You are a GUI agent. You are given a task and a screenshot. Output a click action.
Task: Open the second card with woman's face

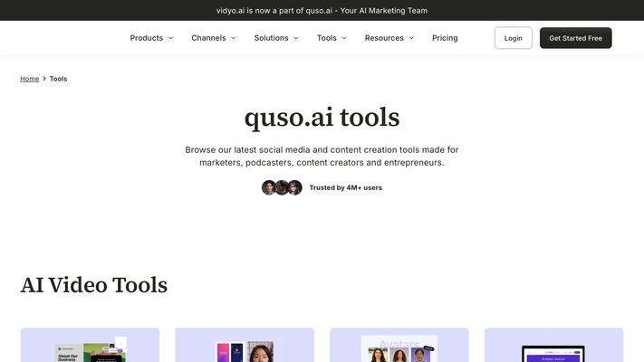click(245, 345)
